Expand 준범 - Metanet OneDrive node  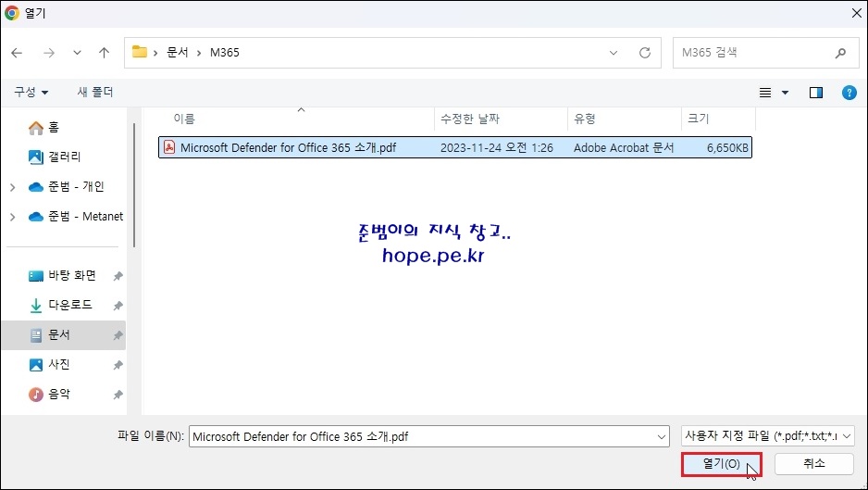click(x=13, y=217)
